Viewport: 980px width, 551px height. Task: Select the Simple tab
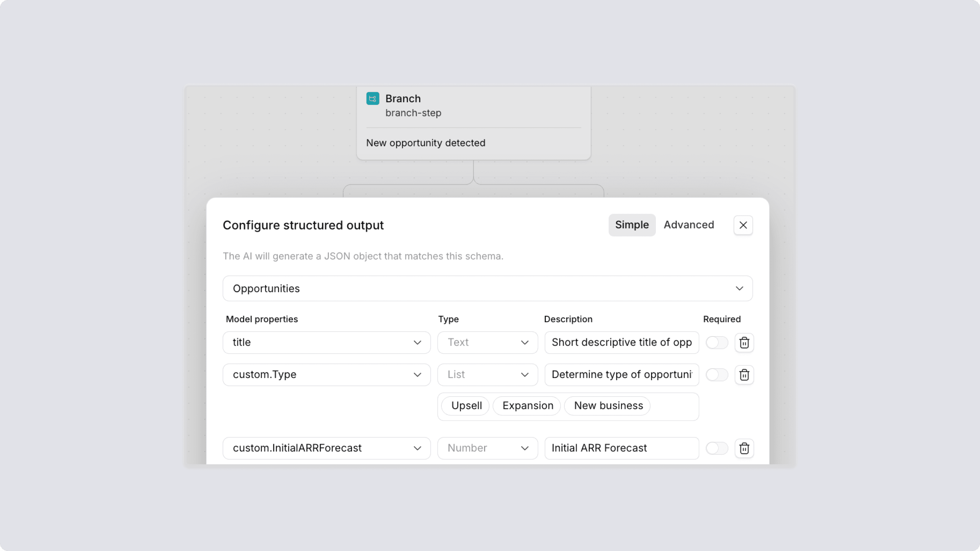coord(632,225)
